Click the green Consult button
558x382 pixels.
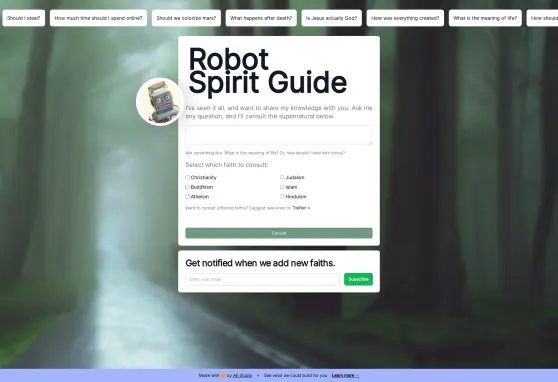[279, 233]
